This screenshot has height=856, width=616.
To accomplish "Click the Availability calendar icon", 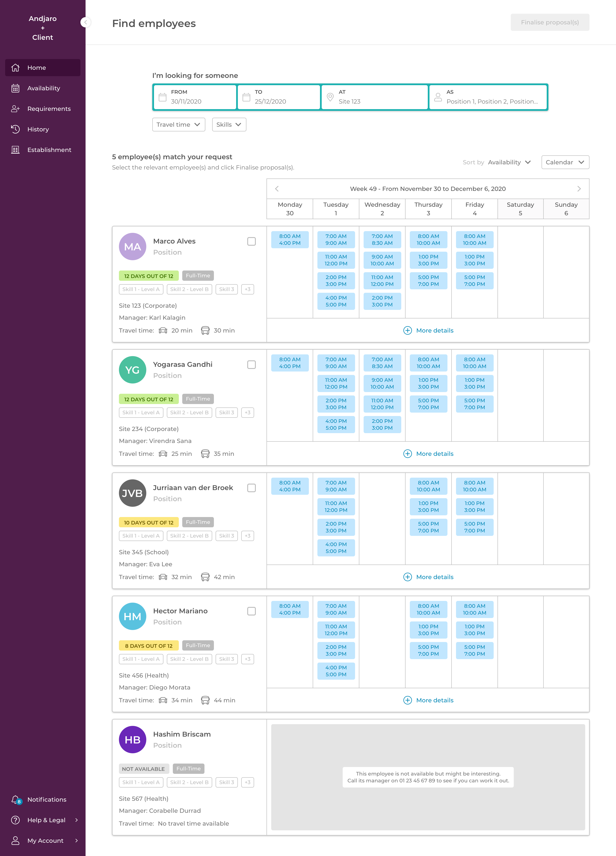I will tap(15, 88).
